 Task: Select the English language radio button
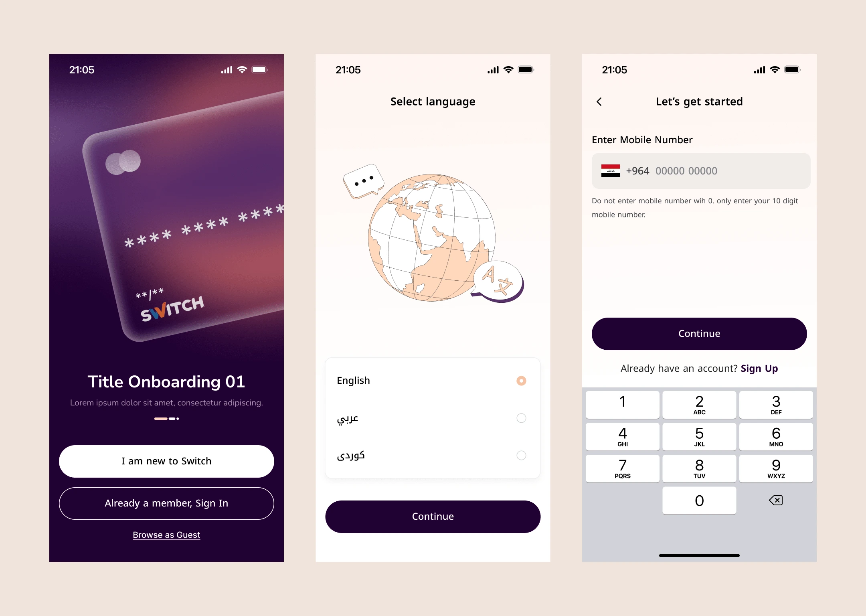521,380
